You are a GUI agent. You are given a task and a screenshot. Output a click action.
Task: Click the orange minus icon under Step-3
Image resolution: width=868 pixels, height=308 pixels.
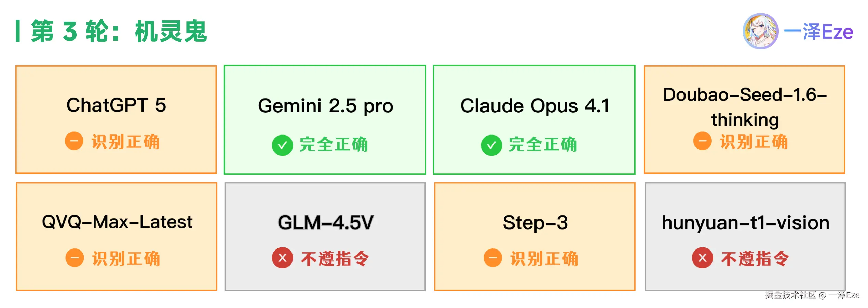[x=492, y=258]
